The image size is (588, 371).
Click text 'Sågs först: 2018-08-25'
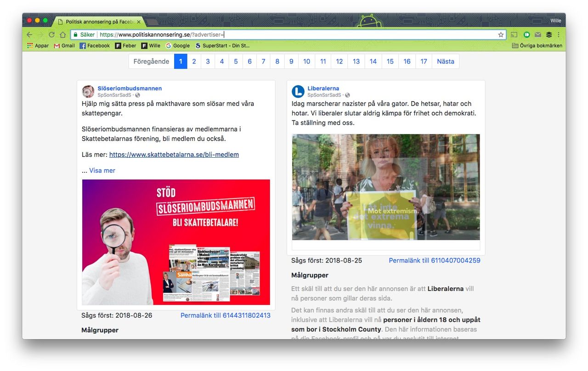[327, 260]
